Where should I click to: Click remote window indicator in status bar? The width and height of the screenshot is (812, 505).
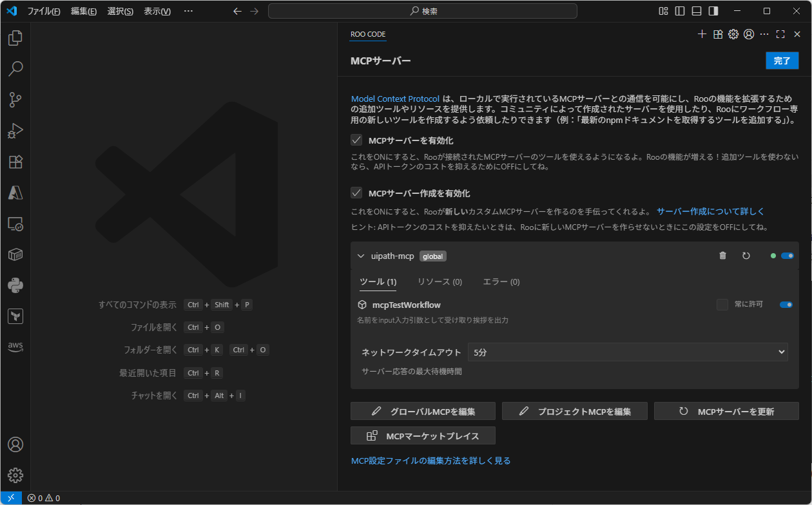pos(11,498)
